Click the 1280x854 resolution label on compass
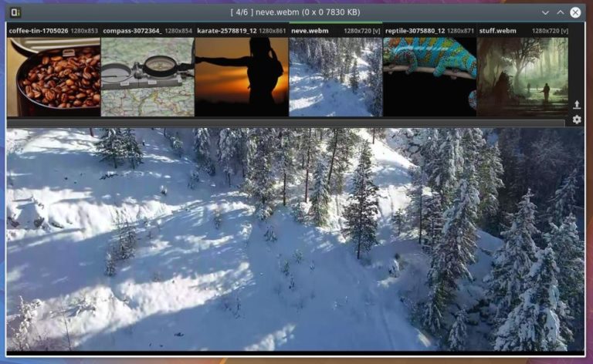593x364 pixels. tap(178, 31)
